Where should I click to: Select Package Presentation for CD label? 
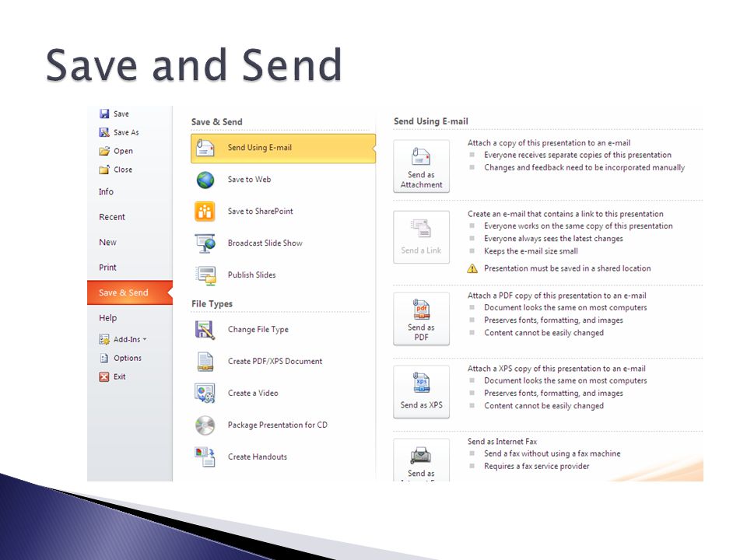coord(277,425)
